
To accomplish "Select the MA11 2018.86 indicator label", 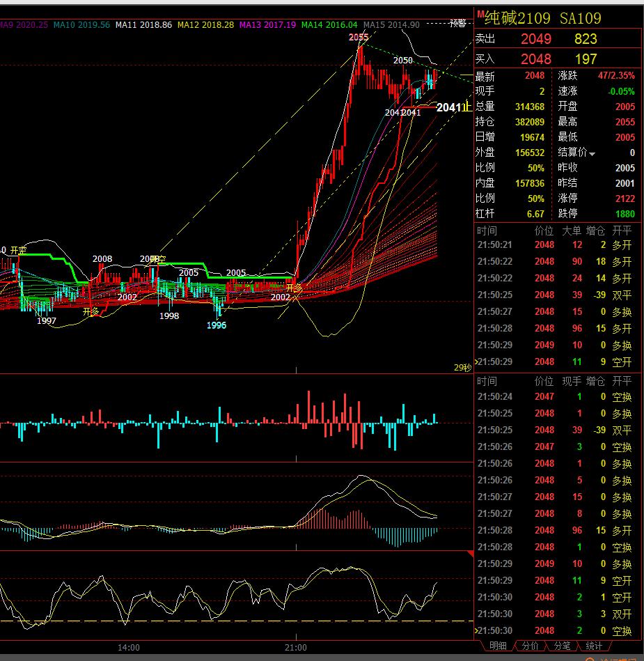I will click(x=143, y=25).
